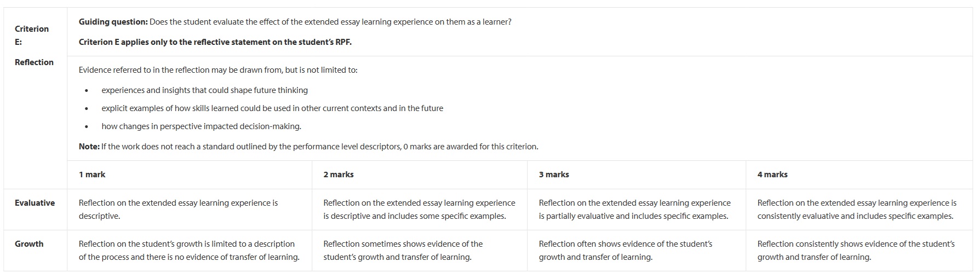Click the Growth row label

(x=29, y=244)
